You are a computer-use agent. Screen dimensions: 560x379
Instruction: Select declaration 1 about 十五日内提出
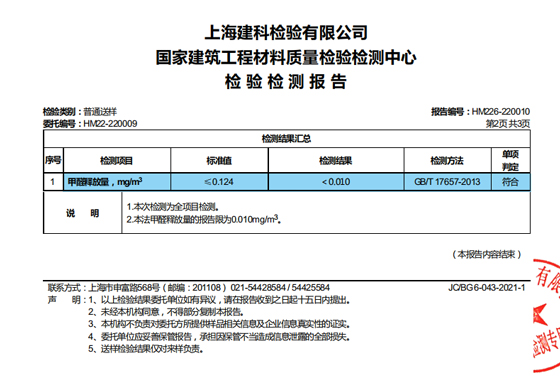coord(219,300)
